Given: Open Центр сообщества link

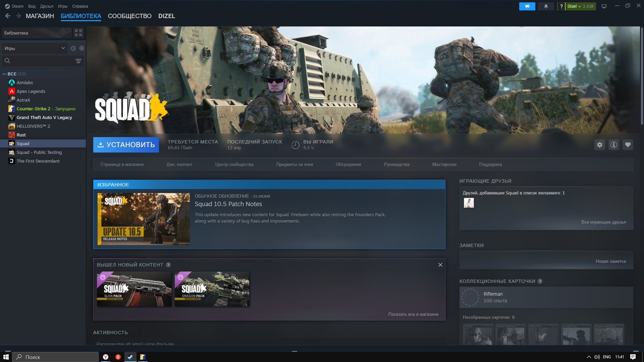Looking at the screenshot, I should [234, 165].
